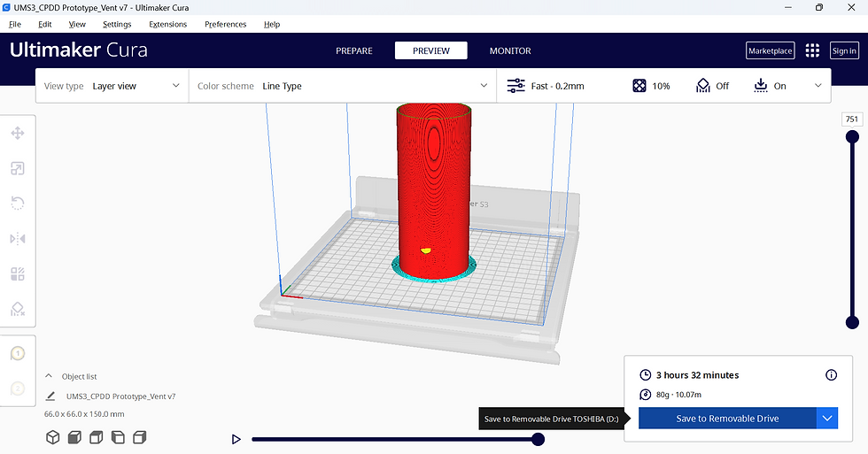This screenshot has height=454, width=868.
Task: Collapse the Object list
Action: tap(49, 376)
